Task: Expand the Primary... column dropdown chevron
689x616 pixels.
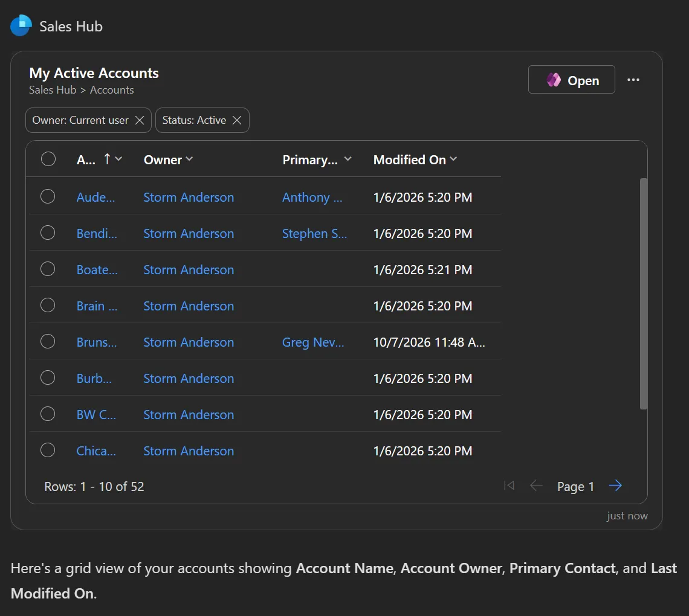Action: (348, 159)
